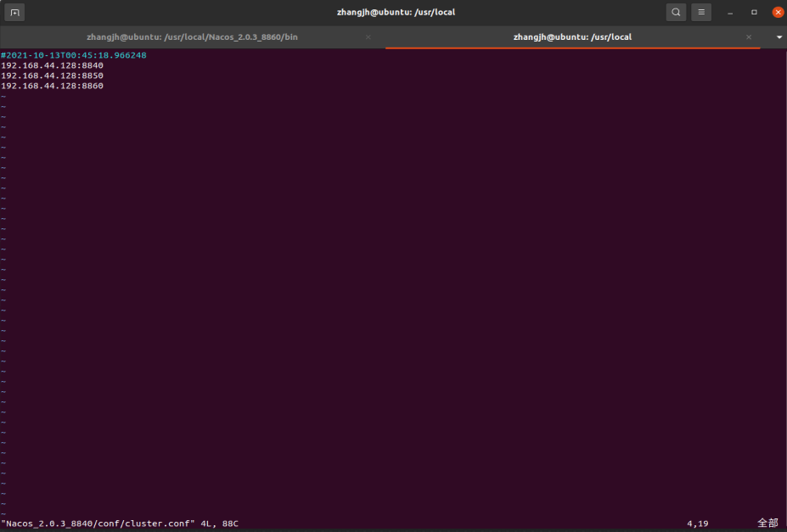Switch to the Nacos_2.0.3_8860/bin tab
Viewport: 787px width, 532px height.
pos(192,37)
